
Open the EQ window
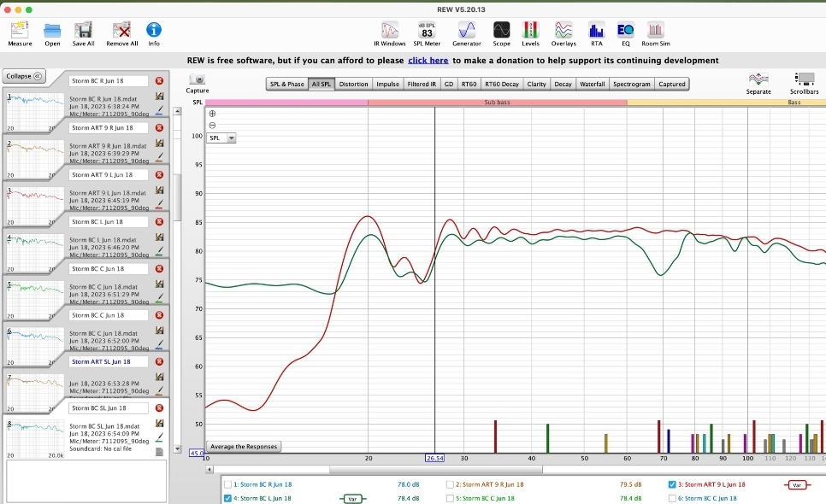point(625,32)
